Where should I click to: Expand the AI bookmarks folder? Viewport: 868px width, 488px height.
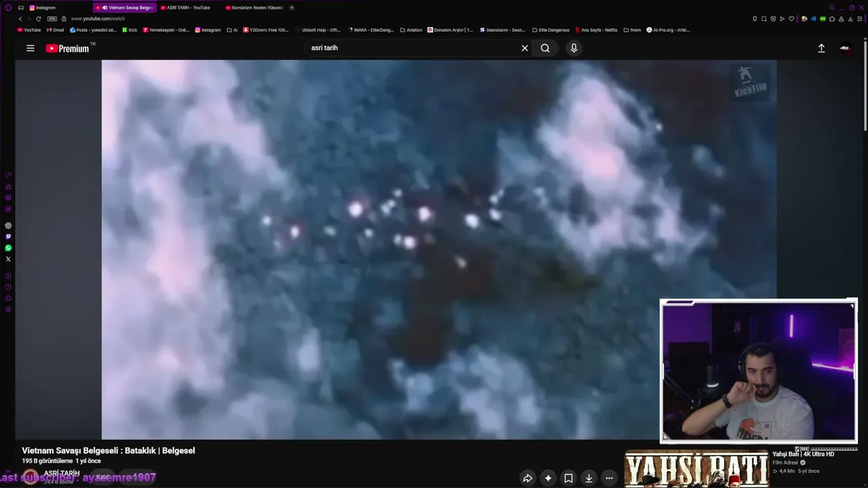[x=232, y=30]
